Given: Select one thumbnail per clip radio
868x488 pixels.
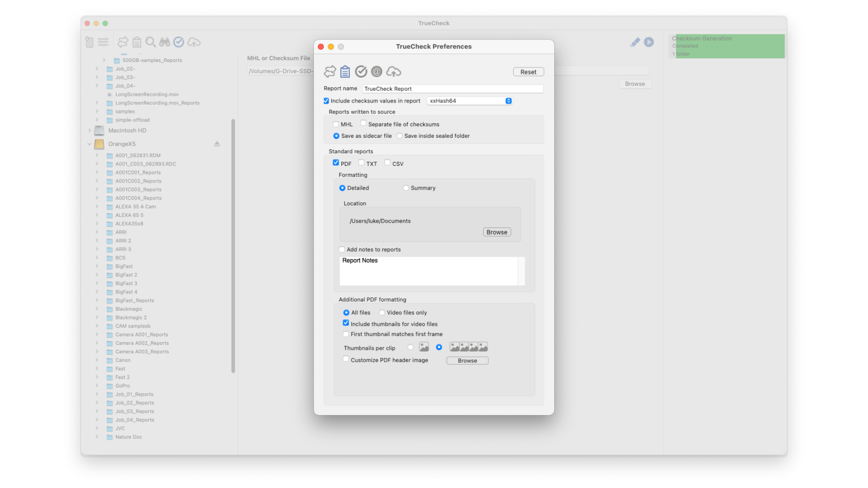Looking at the screenshot, I should (x=410, y=347).
